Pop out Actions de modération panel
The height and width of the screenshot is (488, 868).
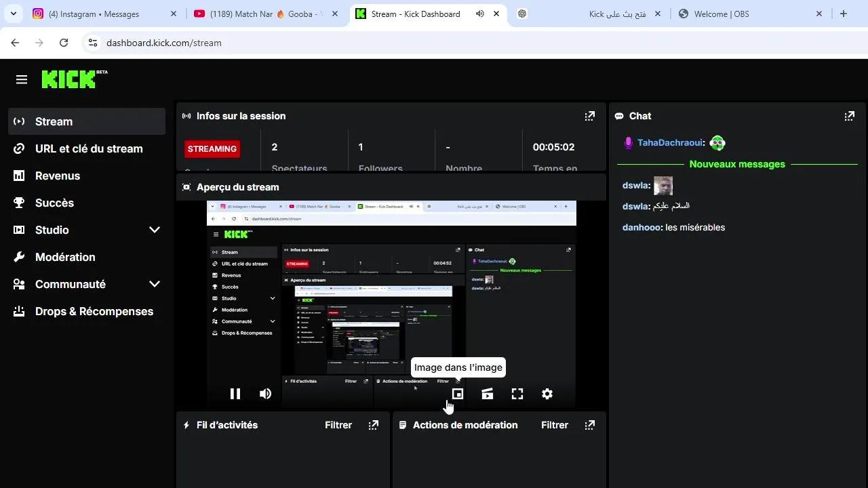(x=590, y=425)
